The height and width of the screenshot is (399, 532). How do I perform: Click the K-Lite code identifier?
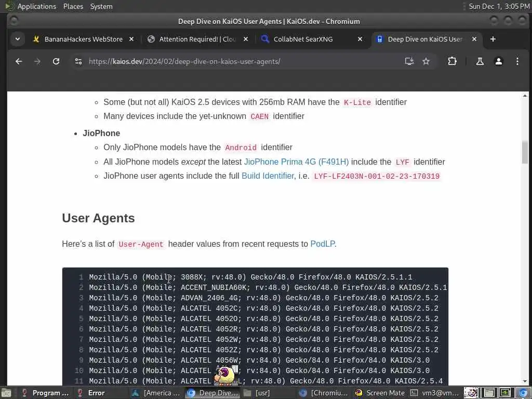(x=357, y=102)
